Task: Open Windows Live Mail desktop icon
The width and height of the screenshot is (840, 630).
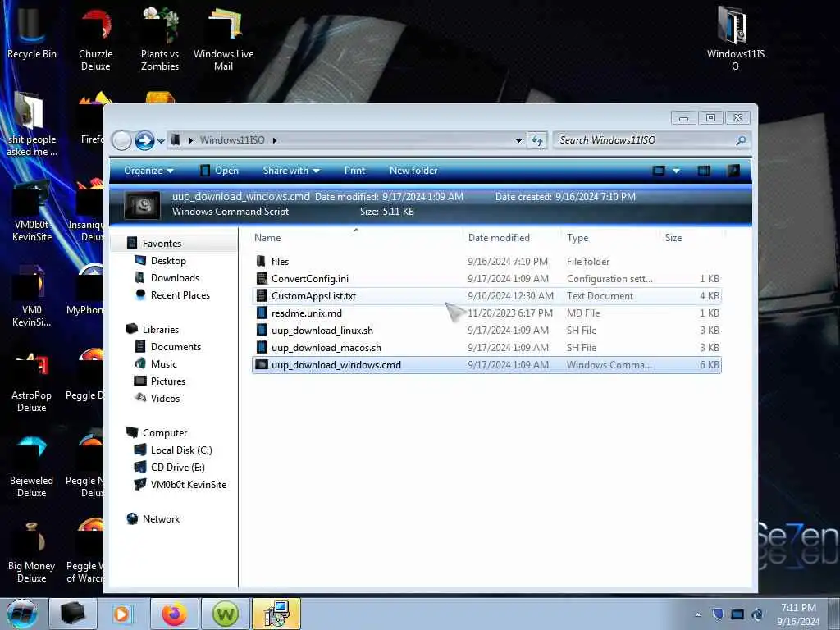Action: (x=223, y=39)
